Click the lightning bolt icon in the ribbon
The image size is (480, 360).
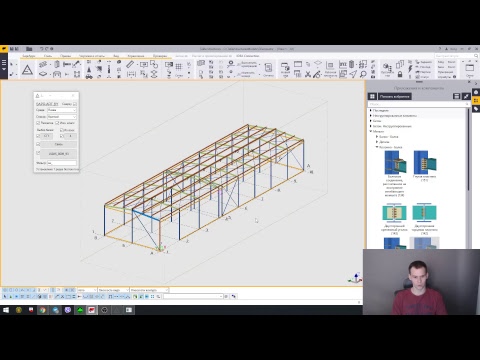click(x=410, y=69)
